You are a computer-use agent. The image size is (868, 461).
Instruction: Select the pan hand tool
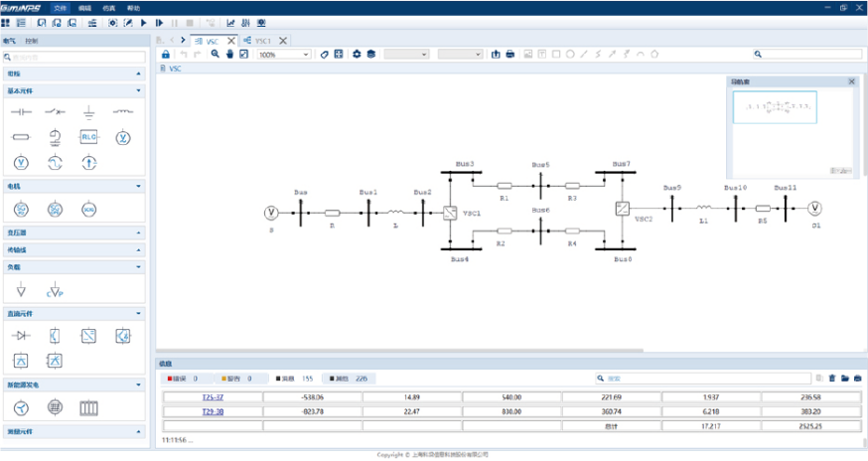click(x=228, y=54)
